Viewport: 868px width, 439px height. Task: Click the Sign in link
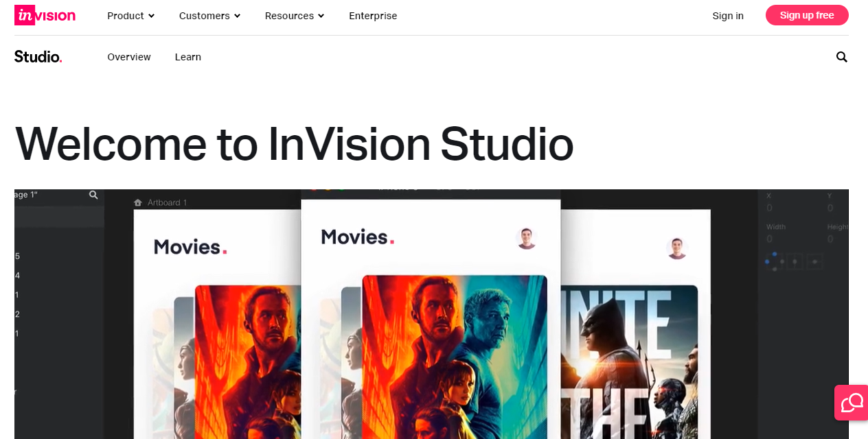coord(728,16)
